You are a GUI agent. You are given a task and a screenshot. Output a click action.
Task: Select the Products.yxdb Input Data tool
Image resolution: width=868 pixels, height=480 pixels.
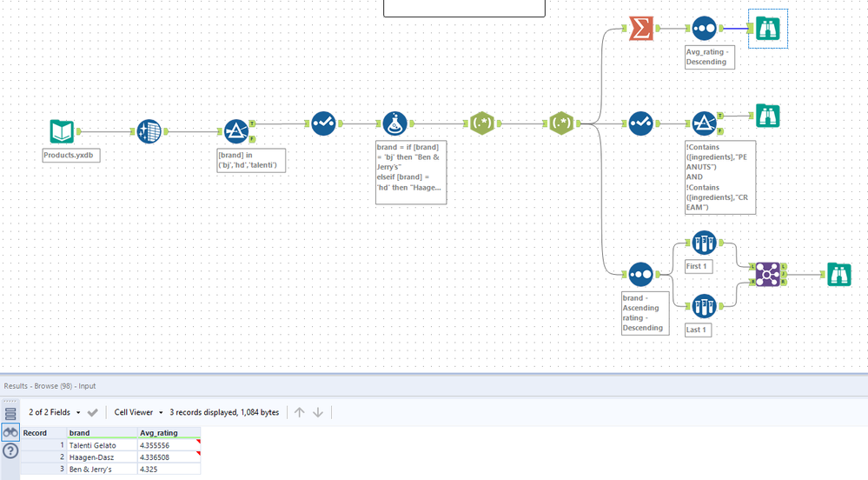pos(62,131)
